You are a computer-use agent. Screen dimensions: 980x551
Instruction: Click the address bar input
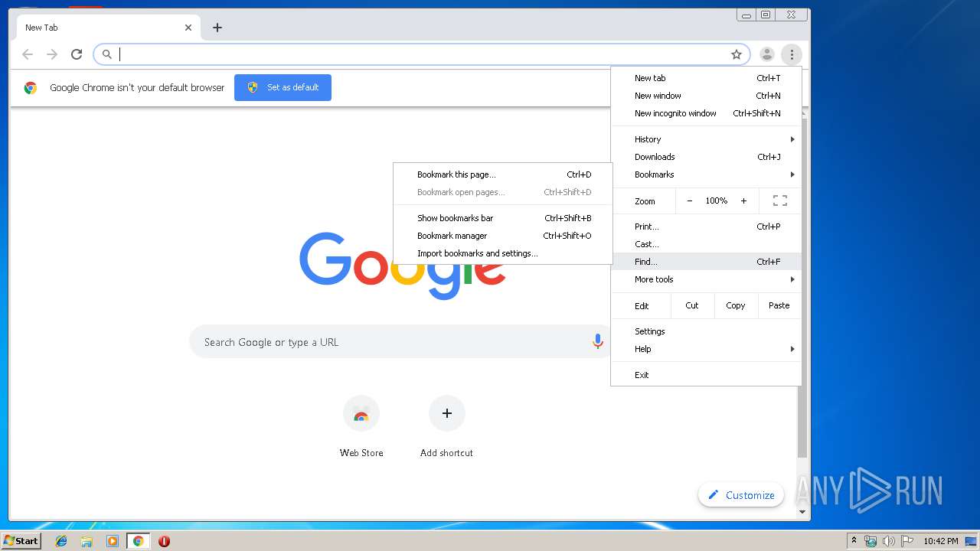pyautogui.click(x=421, y=54)
